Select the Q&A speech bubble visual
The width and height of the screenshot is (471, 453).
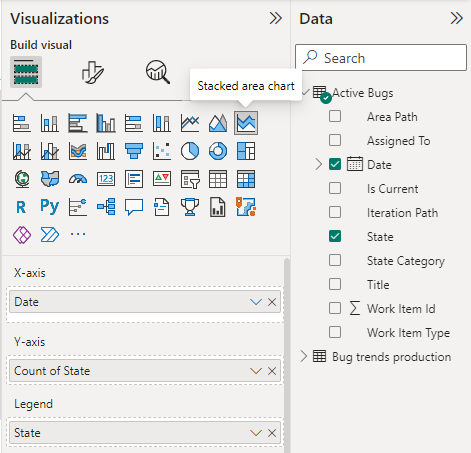(134, 207)
